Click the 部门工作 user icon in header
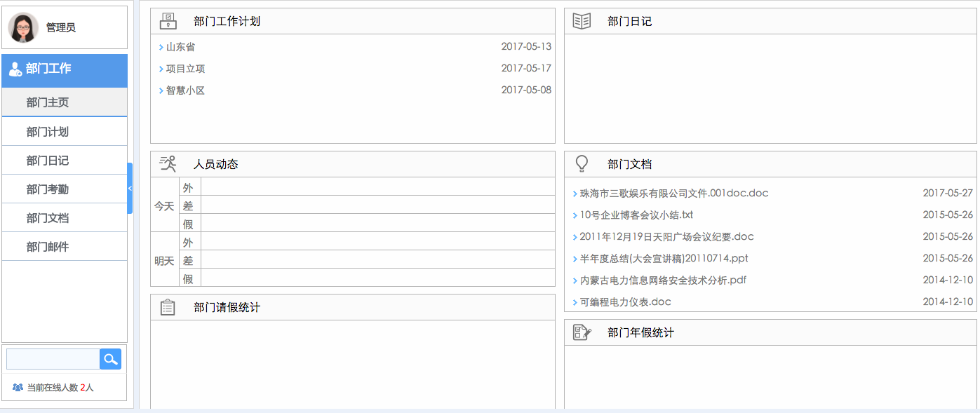The width and height of the screenshot is (980, 413). point(15,69)
